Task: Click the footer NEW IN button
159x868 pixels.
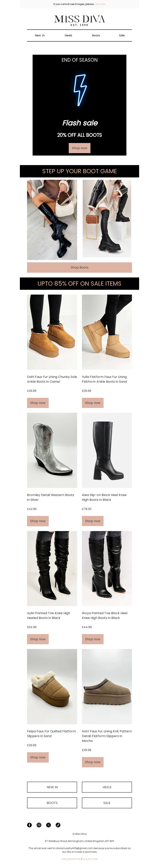Action: coord(52,787)
